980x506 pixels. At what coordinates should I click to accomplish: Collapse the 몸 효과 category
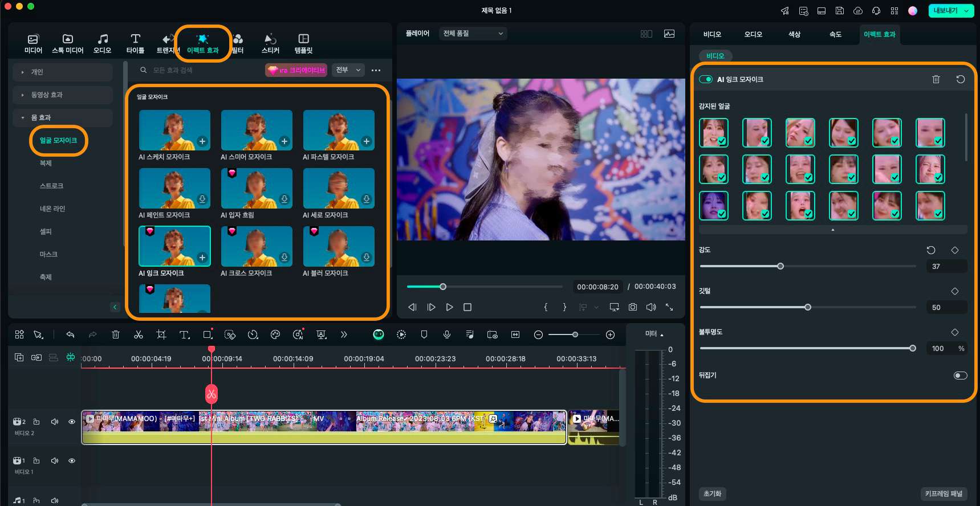(63, 117)
